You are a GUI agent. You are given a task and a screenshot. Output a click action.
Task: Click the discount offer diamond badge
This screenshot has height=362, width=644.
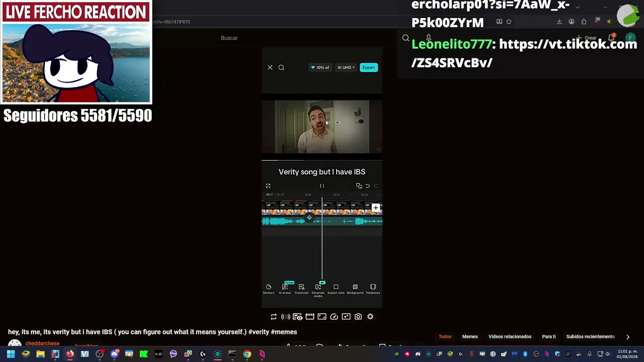(x=320, y=67)
